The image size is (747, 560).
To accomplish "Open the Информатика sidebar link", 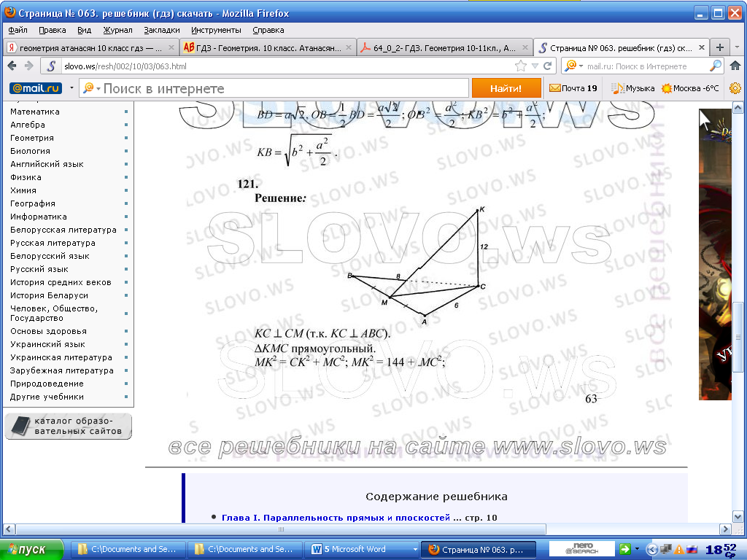I will pyautogui.click(x=39, y=217).
